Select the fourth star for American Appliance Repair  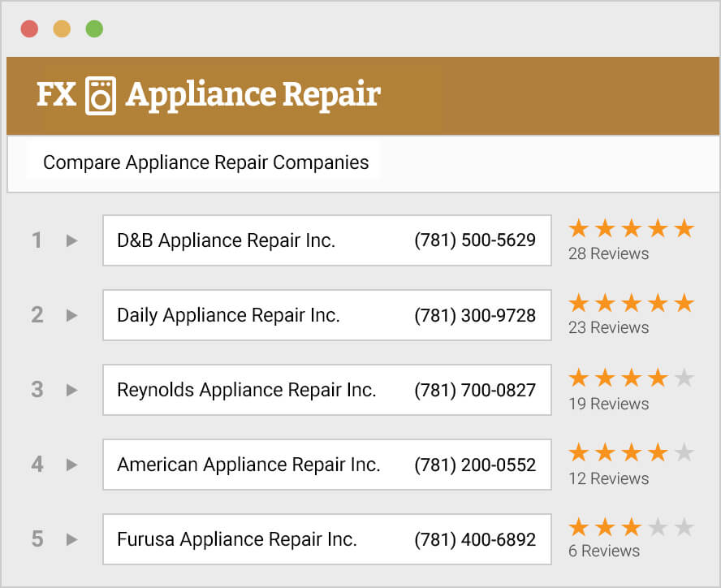tap(658, 453)
